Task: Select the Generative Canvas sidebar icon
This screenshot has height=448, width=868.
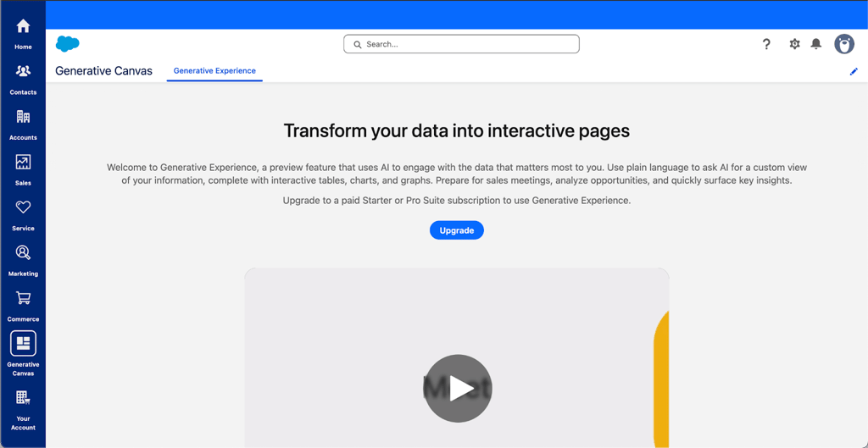Action: click(23, 344)
